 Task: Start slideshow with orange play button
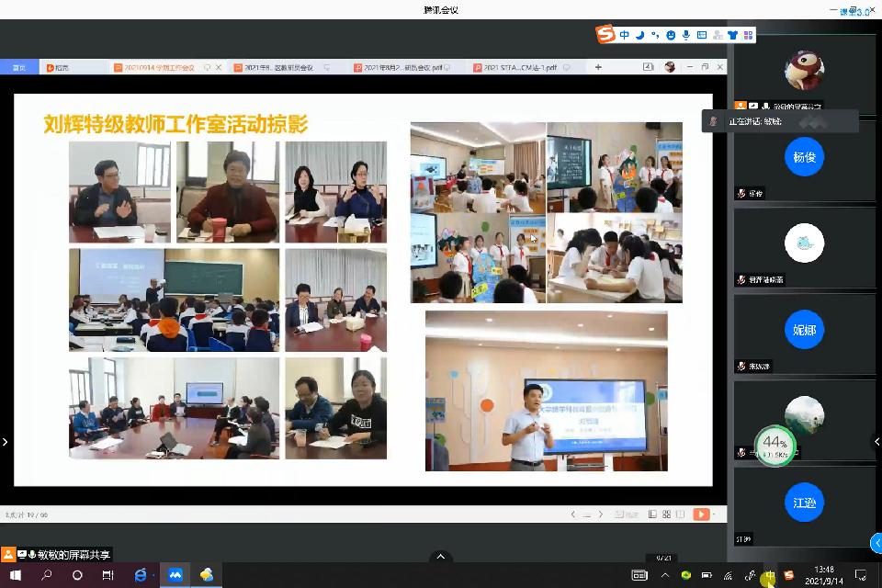700,514
